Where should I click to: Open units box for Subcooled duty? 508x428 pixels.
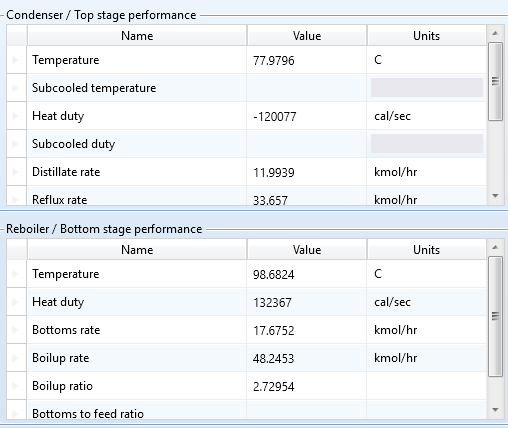tap(427, 144)
